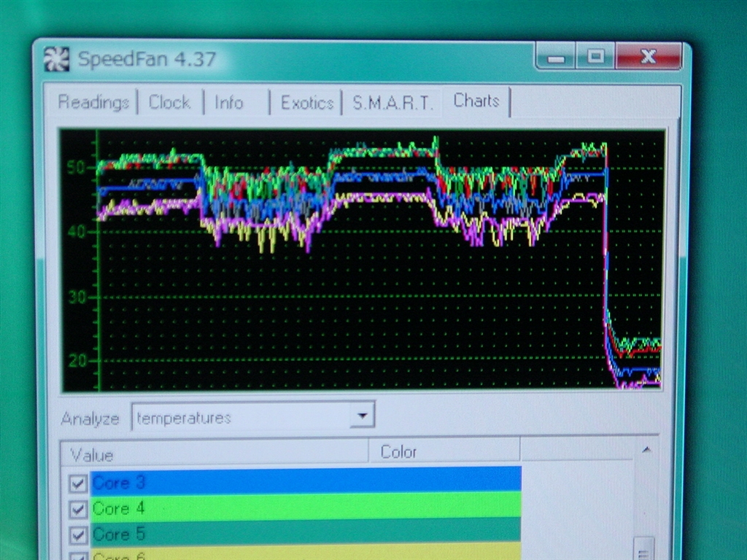Disable the Core 5 checkbox
Viewport: 747px width, 560px height.
(78, 535)
